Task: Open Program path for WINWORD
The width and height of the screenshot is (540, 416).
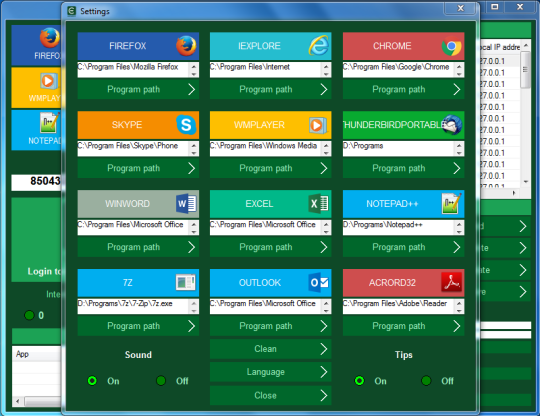Action: [x=138, y=247]
